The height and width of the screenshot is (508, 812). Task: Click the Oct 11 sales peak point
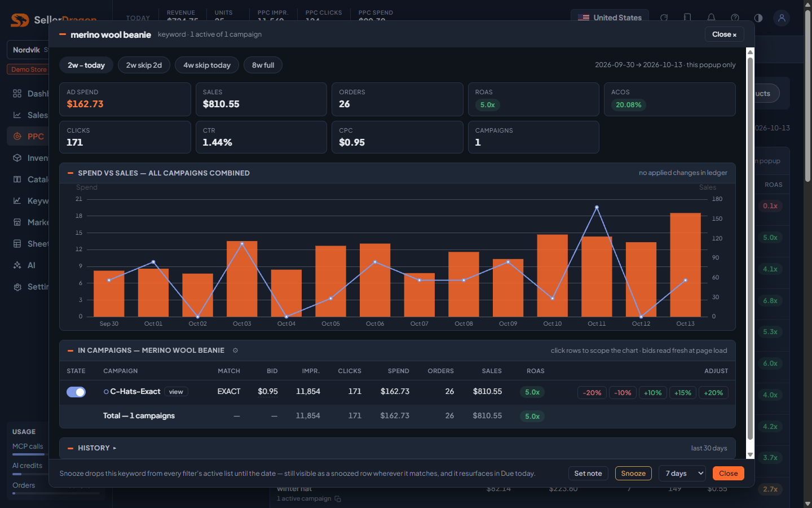pyautogui.click(x=597, y=207)
